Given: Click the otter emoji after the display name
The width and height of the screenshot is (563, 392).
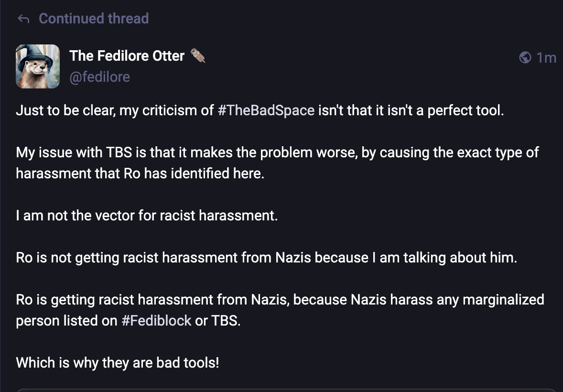Looking at the screenshot, I should (198, 56).
